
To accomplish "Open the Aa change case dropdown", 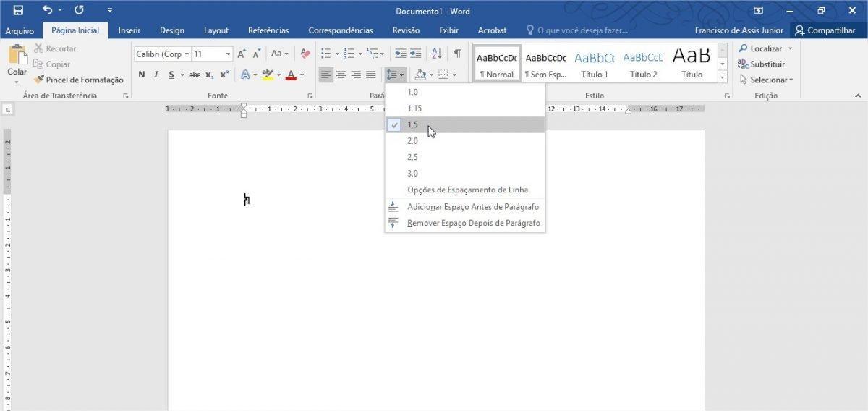I will tap(279, 54).
